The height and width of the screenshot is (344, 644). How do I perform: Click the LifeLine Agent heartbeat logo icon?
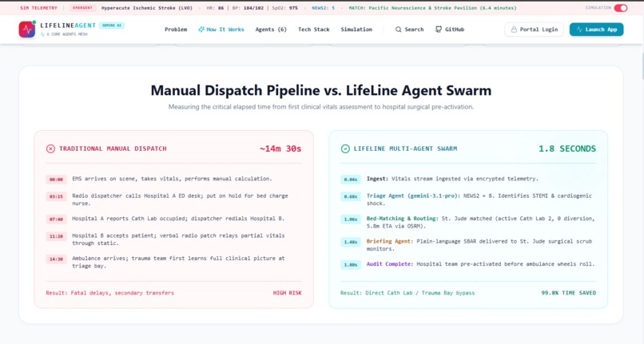click(x=27, y=30)
